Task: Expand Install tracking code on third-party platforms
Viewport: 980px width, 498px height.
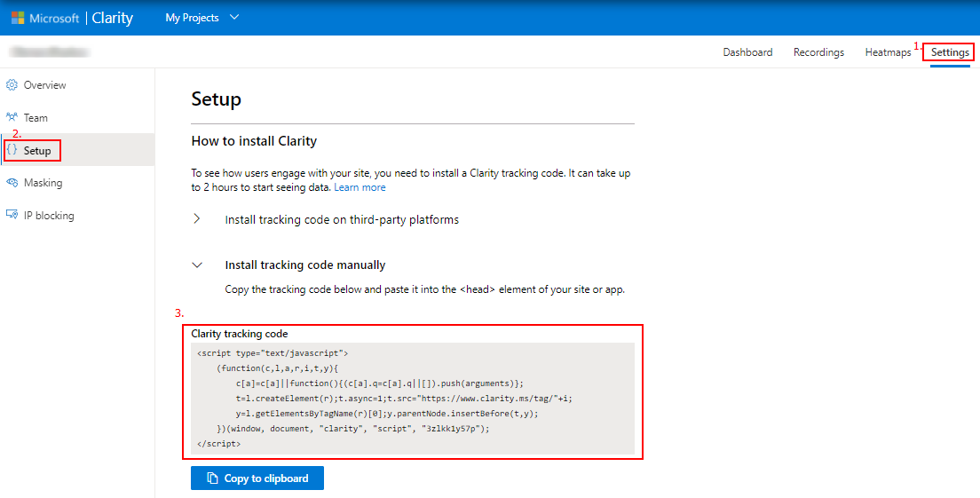Action: click(x=197, y=219)
